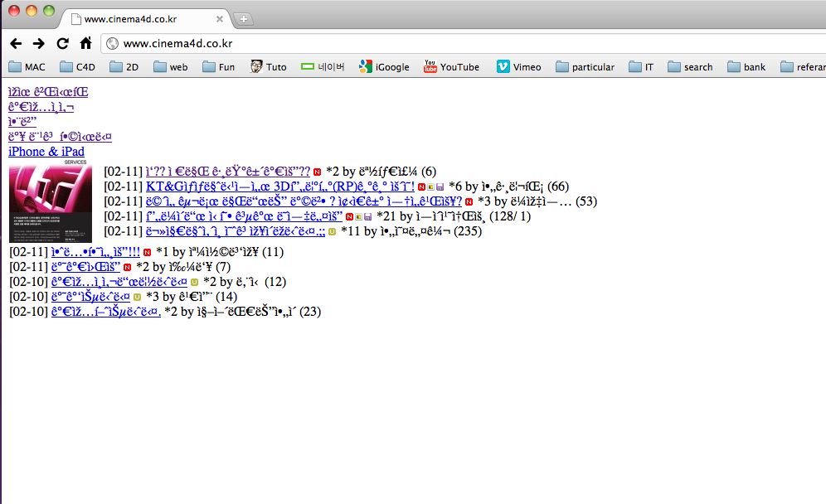Open the post link with count (235)

coord(236,230)
